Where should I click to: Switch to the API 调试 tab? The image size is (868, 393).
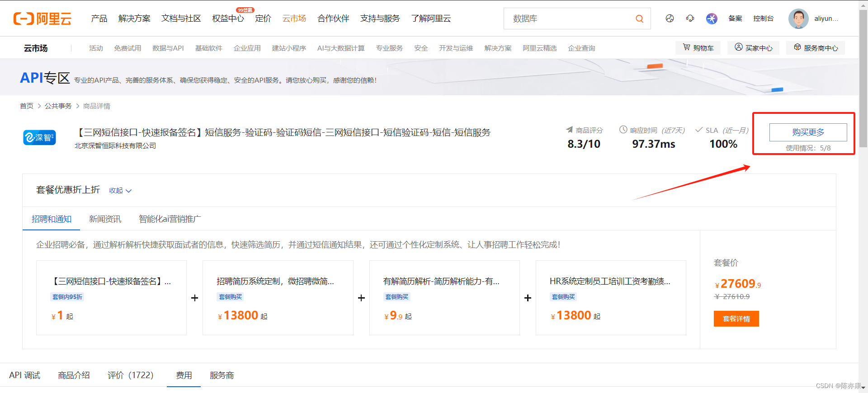coord(25,375)
